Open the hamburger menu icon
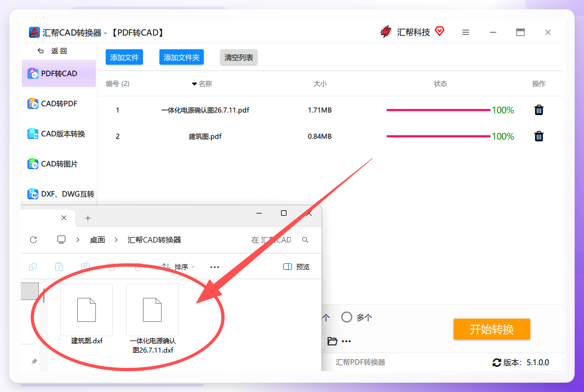584x392 pixels. [x=466, y=32]
